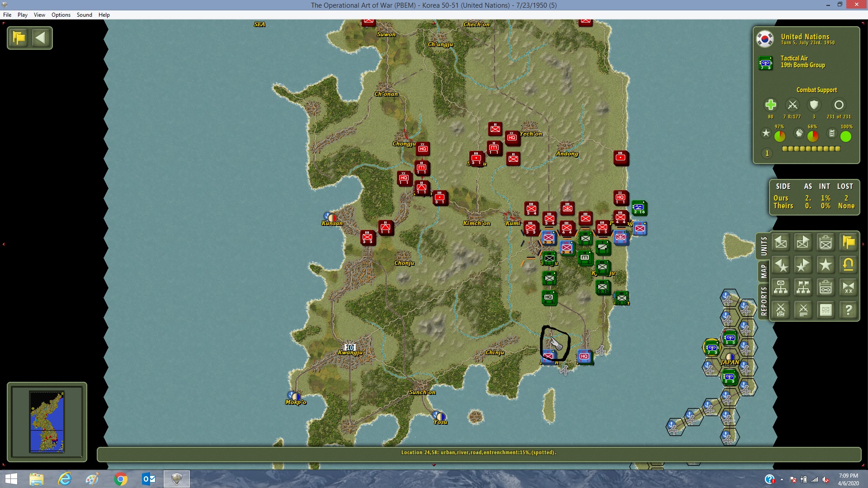This screenshot has width=868, height=488.
Task: Open the View menu
Action: (x=39, y=15)
